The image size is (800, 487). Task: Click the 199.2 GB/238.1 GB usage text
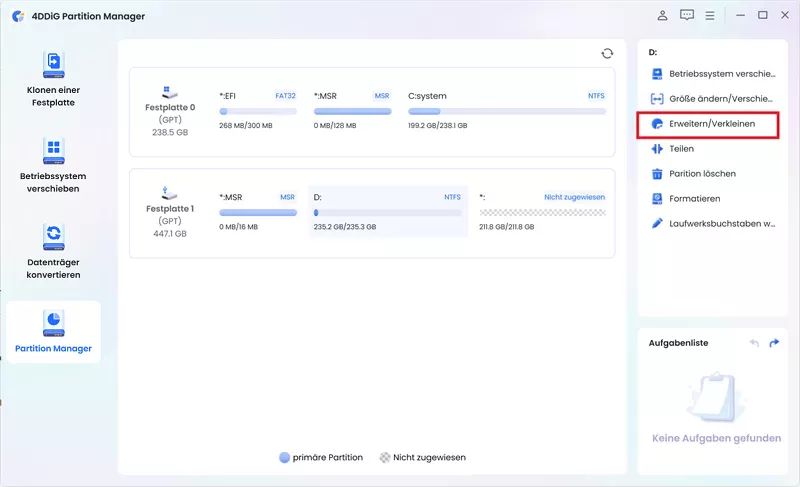click(x=437, y=125)
